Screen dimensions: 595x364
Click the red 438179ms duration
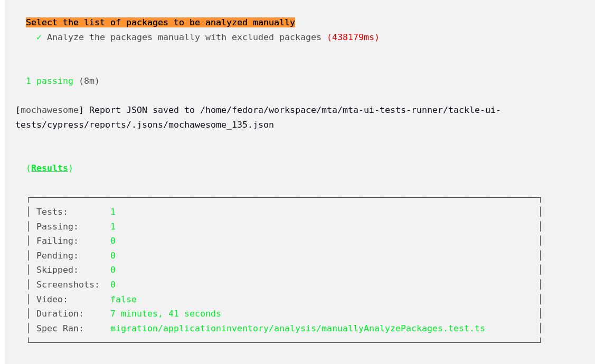point(353,37)
